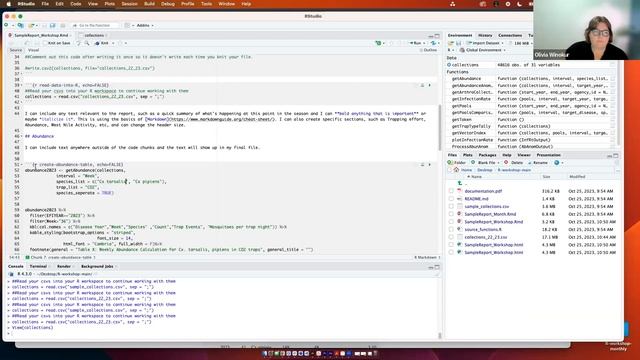The image size is (640, 360).
Task: Switch to the Background Jobs tab
Action: click(x=97, y=266)
